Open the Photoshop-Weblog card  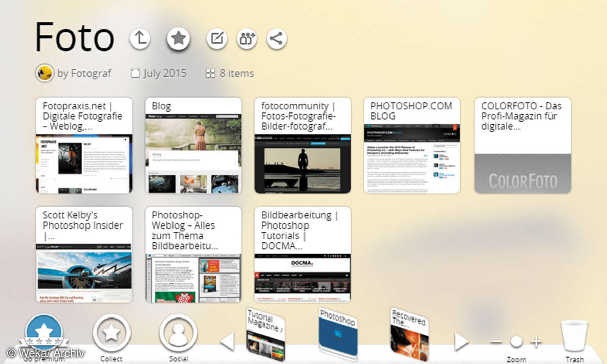click(x=193, y=254)
